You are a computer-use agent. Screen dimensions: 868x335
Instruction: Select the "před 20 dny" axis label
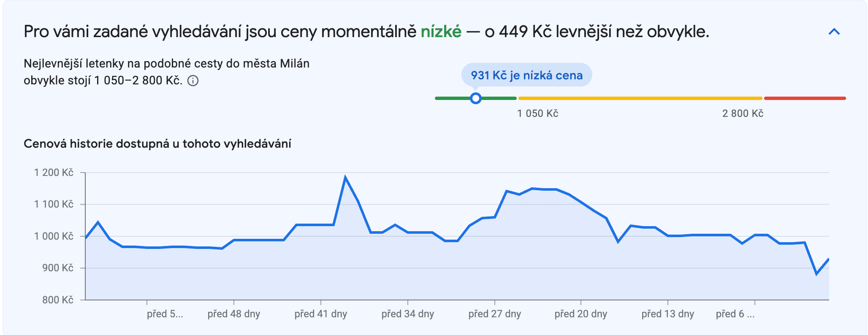coord(580,314)
